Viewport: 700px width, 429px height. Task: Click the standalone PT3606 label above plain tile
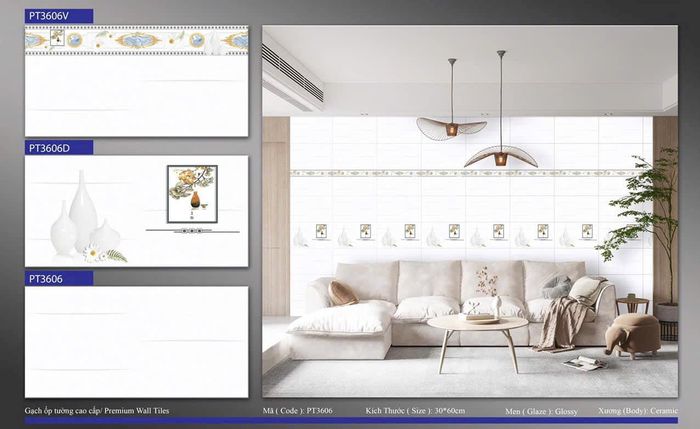[58, 279]
